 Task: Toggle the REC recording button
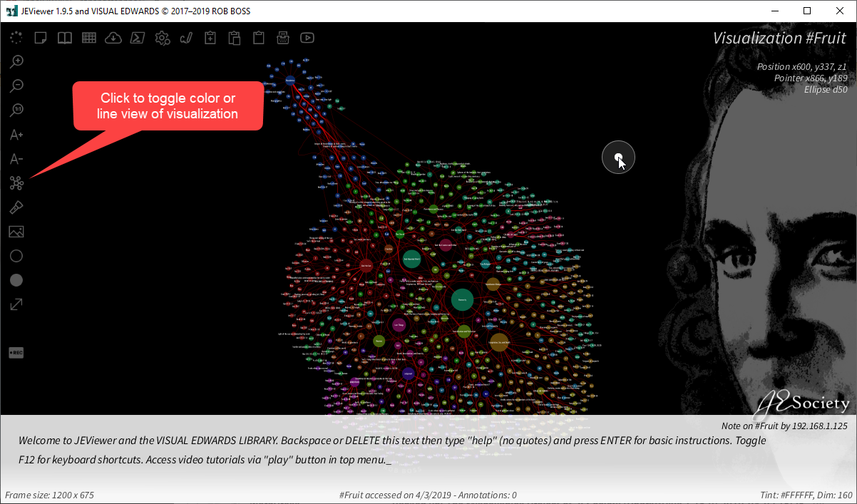pyautogui.click(x=16, y=353)
